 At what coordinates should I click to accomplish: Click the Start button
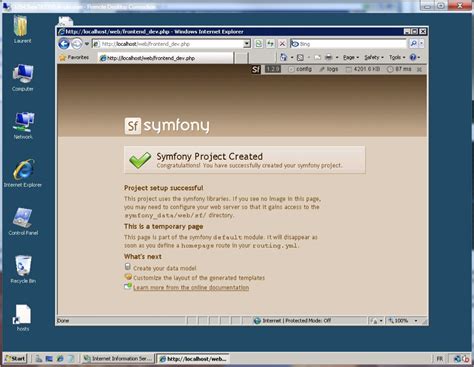click(15, 359)
